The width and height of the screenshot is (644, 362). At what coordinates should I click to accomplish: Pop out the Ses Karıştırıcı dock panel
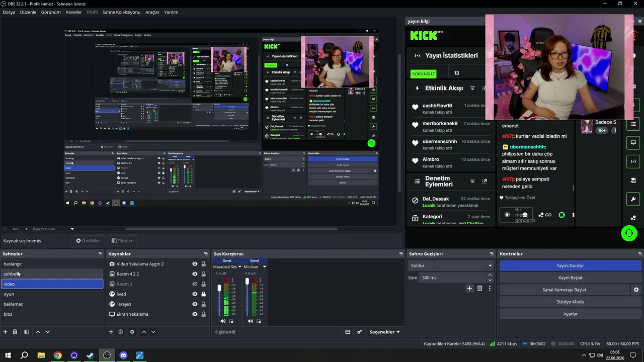tap(401, 254)
